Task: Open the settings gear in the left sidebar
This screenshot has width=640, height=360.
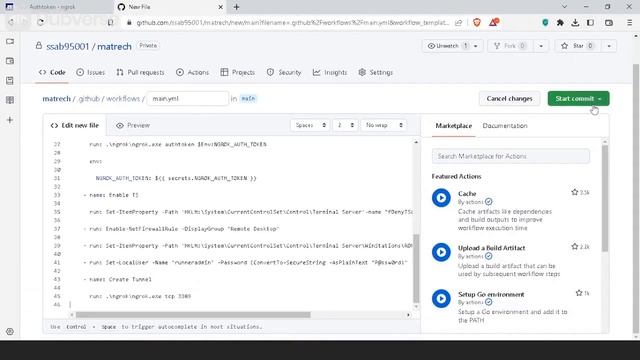Action: click(x=10, y=331)
